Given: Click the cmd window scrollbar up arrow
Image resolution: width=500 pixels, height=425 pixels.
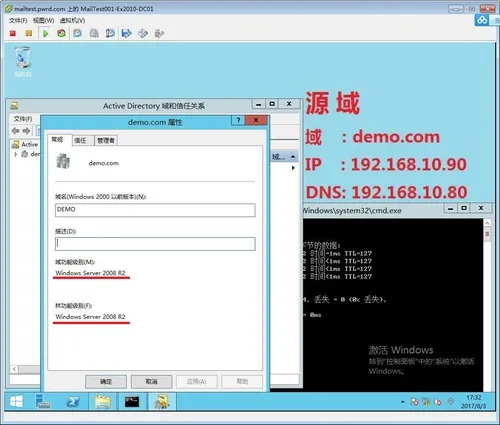Looking at the screenshot, I should coord(487,223).
